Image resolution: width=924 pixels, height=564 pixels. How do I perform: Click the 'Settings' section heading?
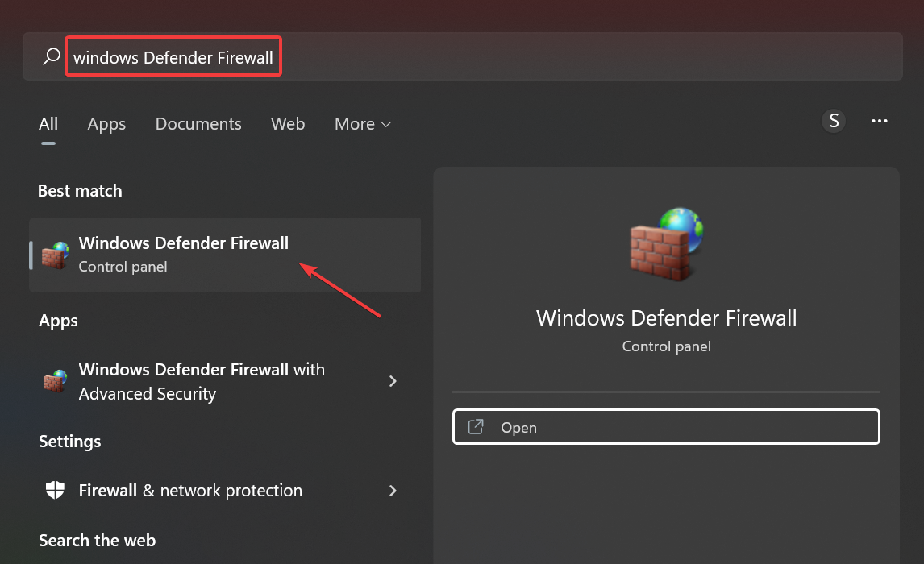pos(69,442)
